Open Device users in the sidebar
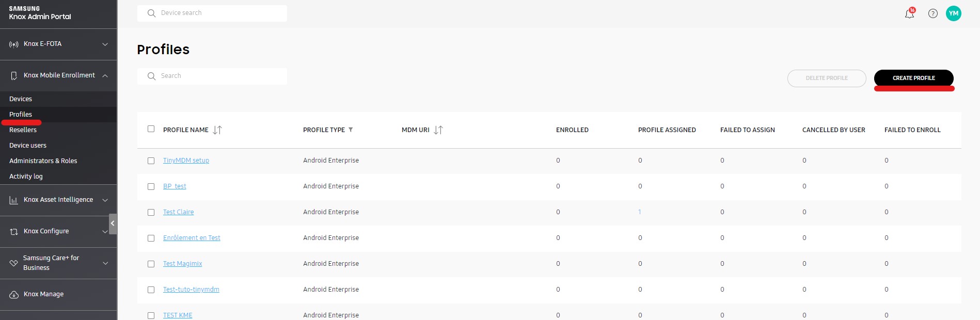 point(28,146)
